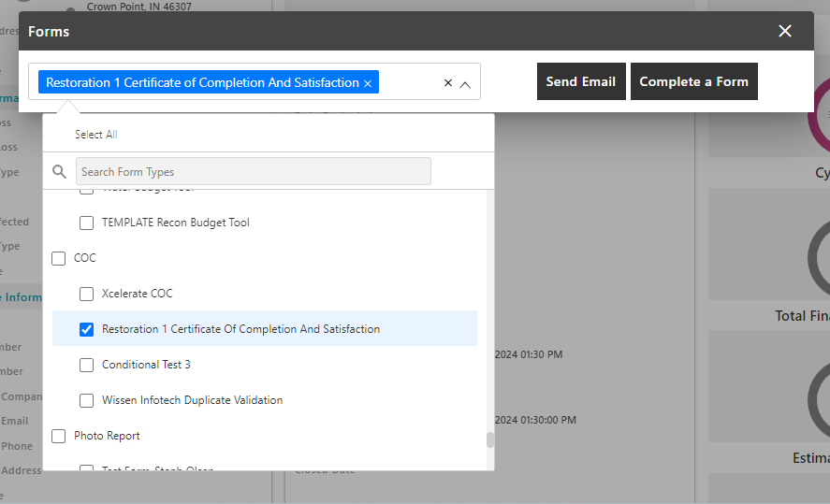This screenshot has width=830, height=504.
Task: Click the Xcelerate COC label text
Action: (x=138, y=294)
